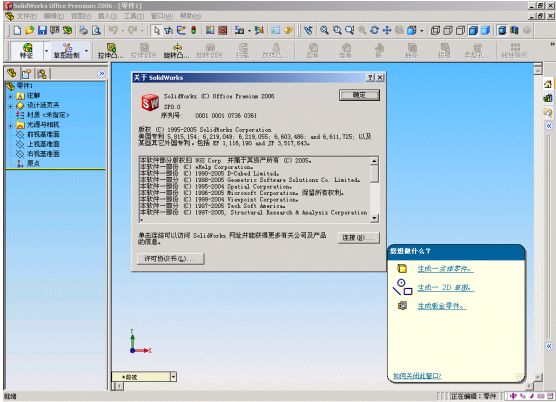Click the Rotate View icon
This screenshot has height=402, width=556.
coord(374,30)
